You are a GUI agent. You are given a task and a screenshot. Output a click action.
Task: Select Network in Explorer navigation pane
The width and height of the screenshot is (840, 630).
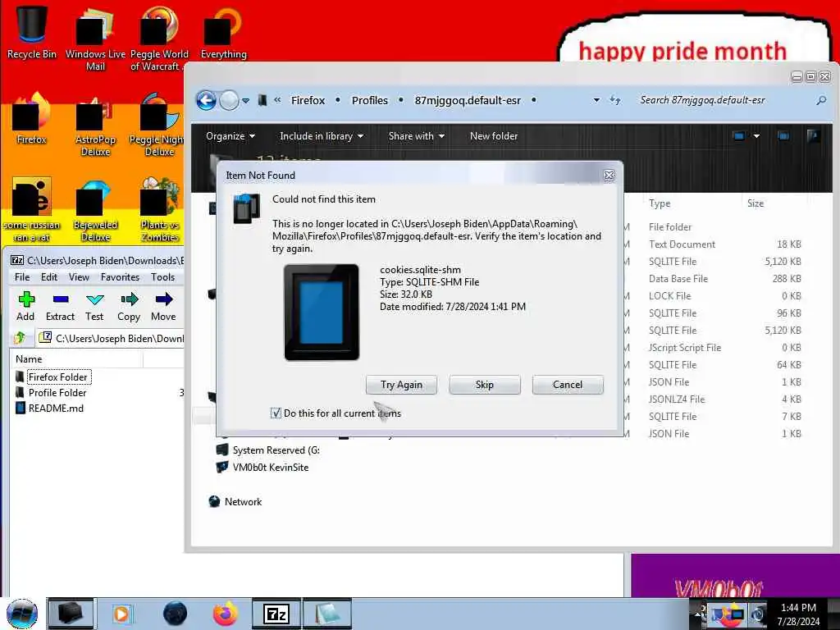coord(235,501)
